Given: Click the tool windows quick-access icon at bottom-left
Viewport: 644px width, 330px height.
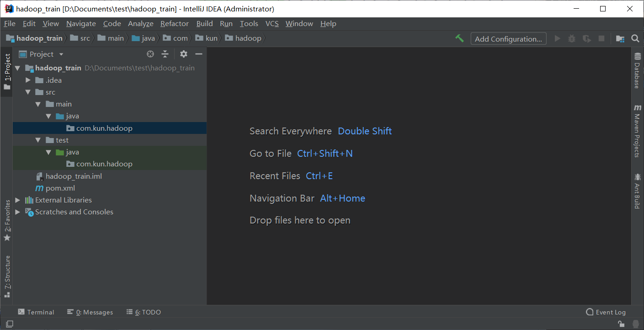Looking at the screenshot, I should [9, 324].
